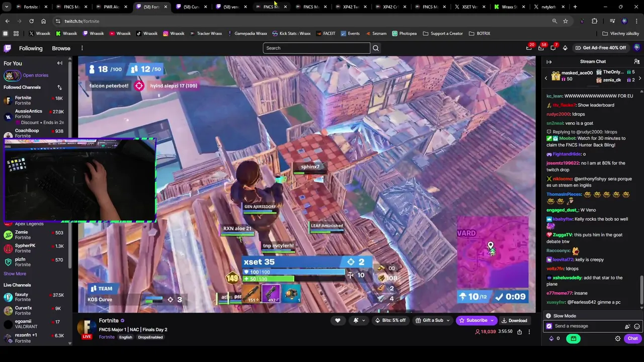Image resolution: width=644 pixels, height=362 pixels.
Task: Click the browser address bar URL
Action: click(82, 21)
